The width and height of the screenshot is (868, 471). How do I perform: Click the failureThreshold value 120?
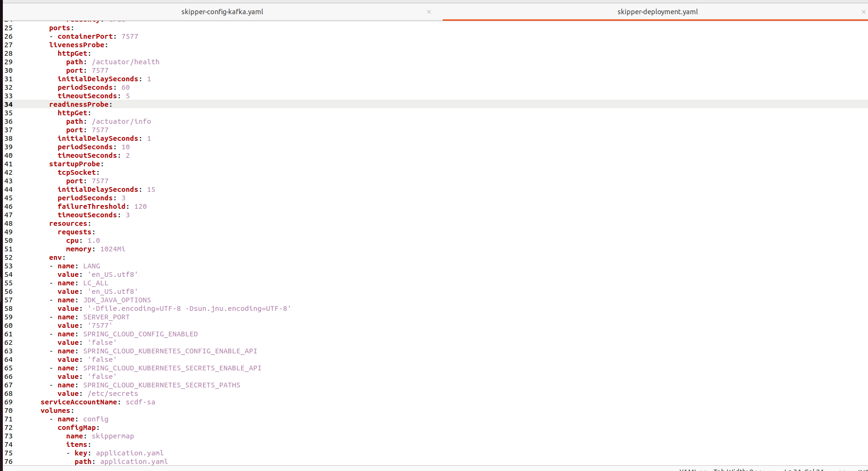[x=140, y=206]
